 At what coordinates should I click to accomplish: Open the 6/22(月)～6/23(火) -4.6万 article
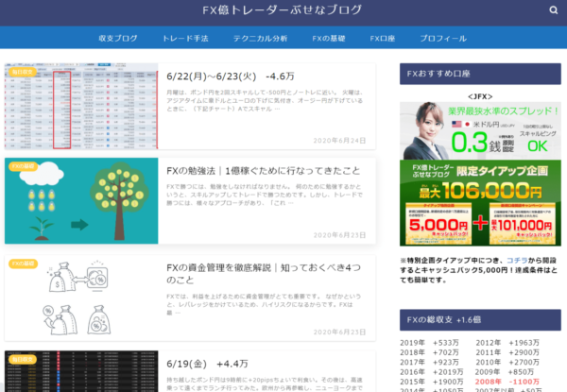point(230,76)
